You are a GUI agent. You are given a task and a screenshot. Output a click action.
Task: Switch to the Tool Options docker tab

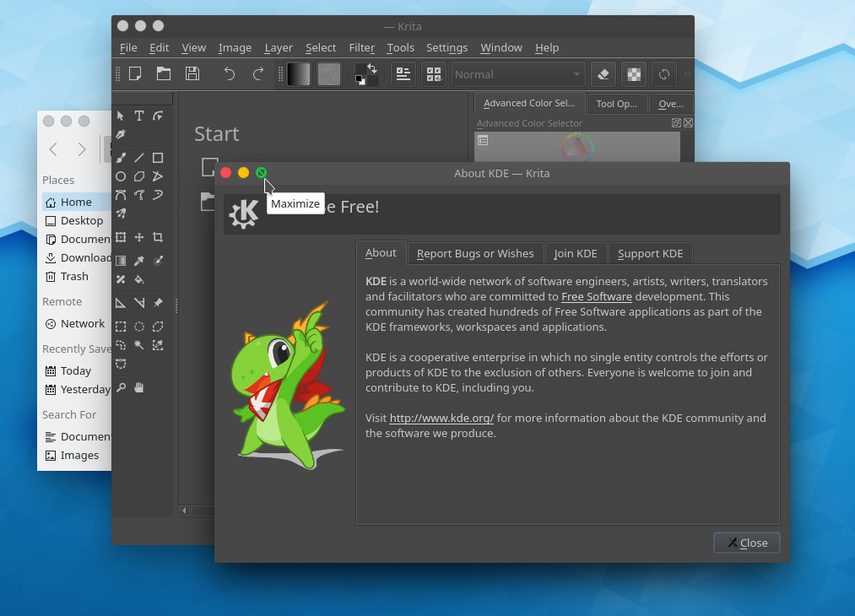click(617, 104)
